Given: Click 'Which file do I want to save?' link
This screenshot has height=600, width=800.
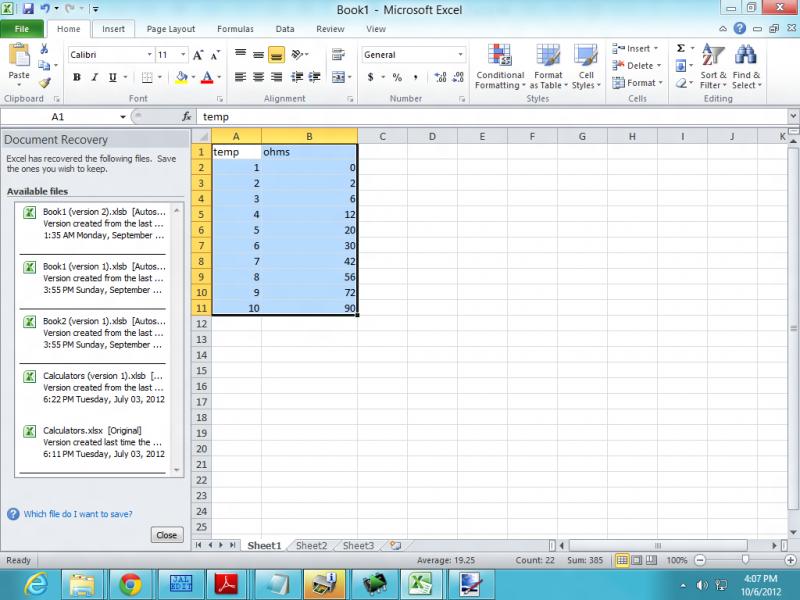Looking at the screenshot, I should coord(78,514).
